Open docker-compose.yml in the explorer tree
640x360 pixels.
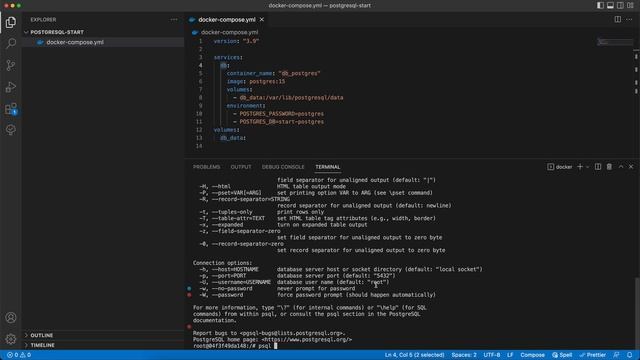point(75,42)
